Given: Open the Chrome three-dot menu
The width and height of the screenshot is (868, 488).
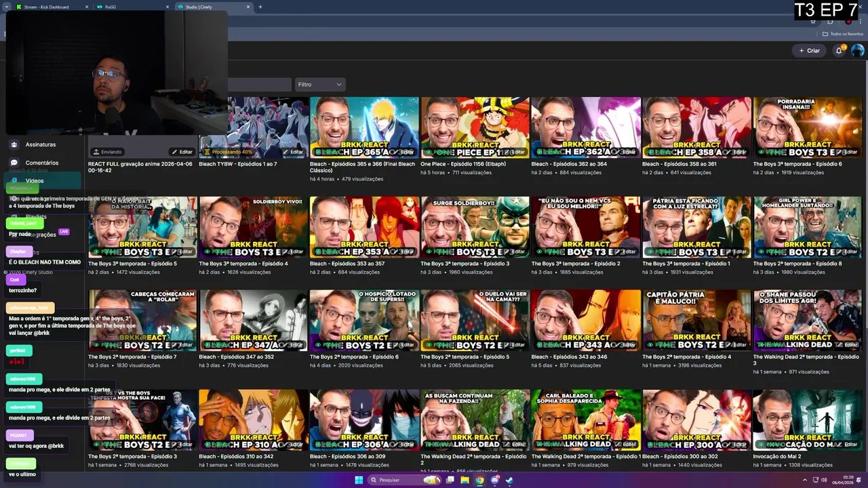Looking at the screenshot, I should [x=861, y=21].
